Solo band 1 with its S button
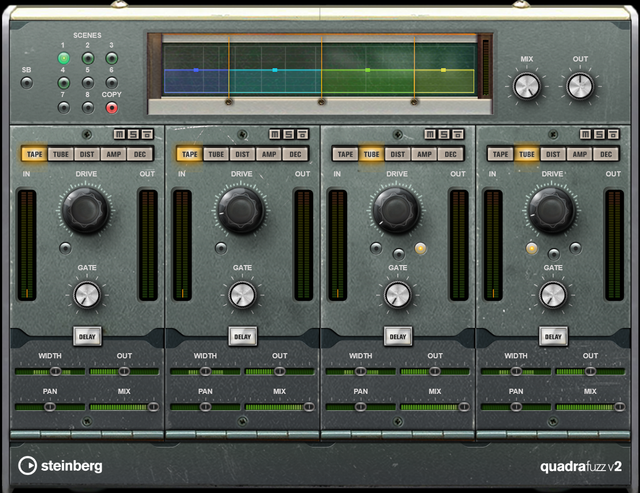Image resolution: width=640 pixels, height=493 pixels. click(133, 134)
